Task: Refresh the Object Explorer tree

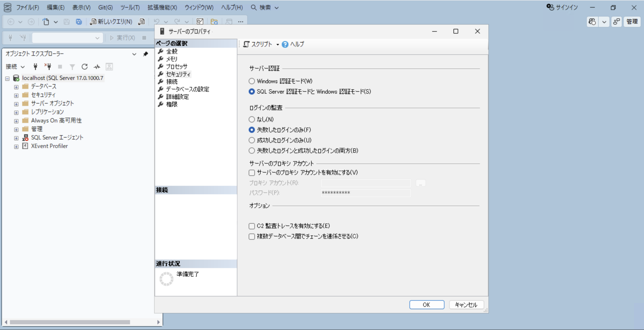Action: 85,67
